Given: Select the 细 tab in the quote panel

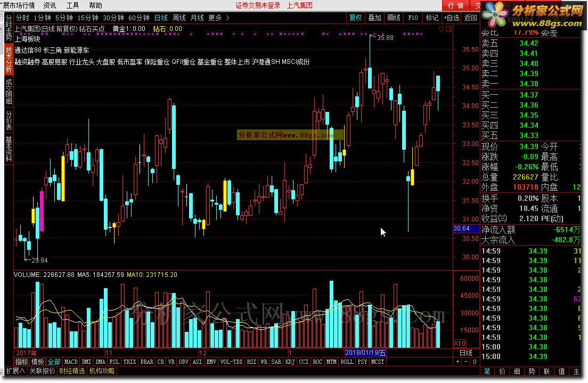Looking at the screenshot, I should (517, 371).
